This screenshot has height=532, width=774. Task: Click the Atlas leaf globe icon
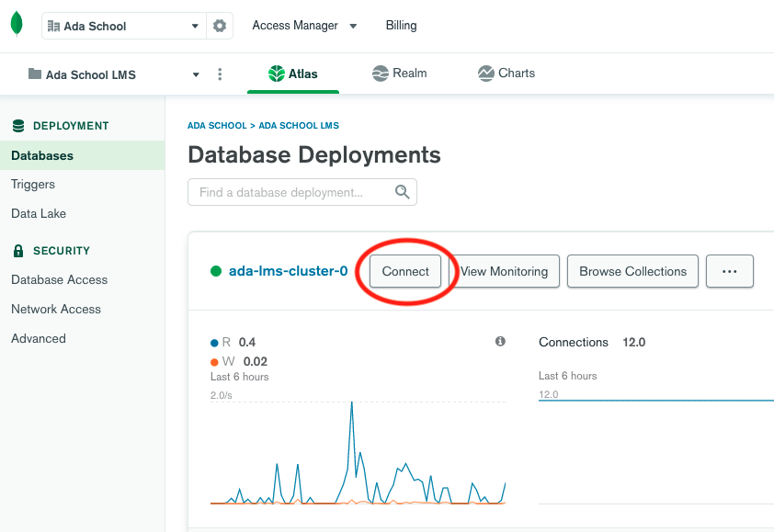pyautogui.click(x=277, y=74)
